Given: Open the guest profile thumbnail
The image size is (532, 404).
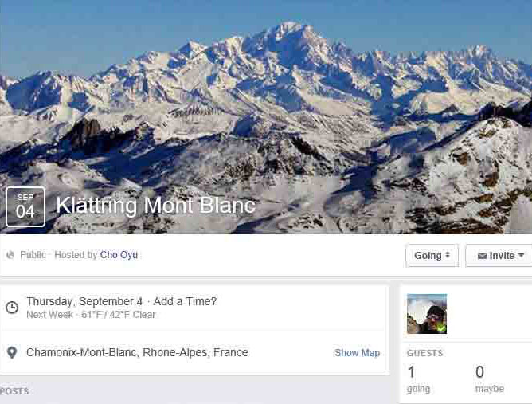Looking at the screenshot, I should click(427, 314).
